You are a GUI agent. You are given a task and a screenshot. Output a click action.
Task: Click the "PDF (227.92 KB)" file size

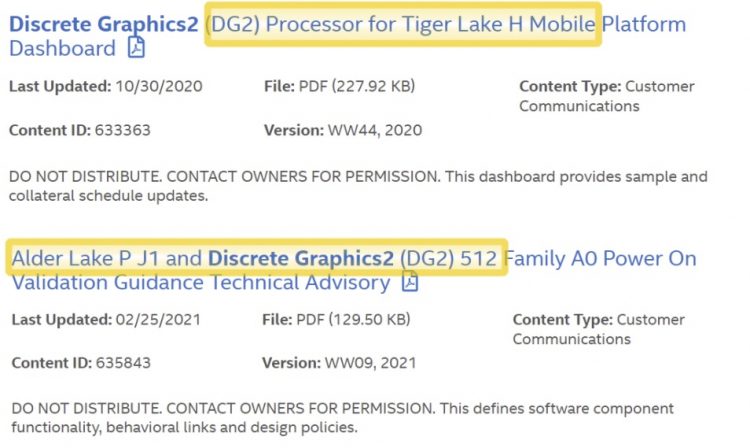pyautogui.click(x=356, y=86)
